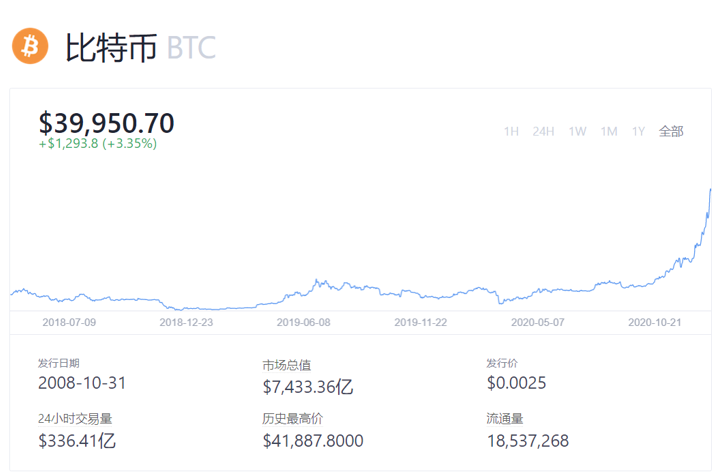Click the 2018-07-09 axis date label
This screenshot has height=474, width=717.
69,322
